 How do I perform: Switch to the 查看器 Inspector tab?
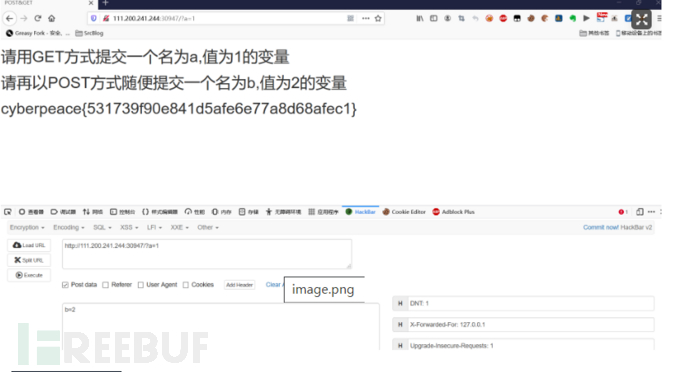point(31,212)
